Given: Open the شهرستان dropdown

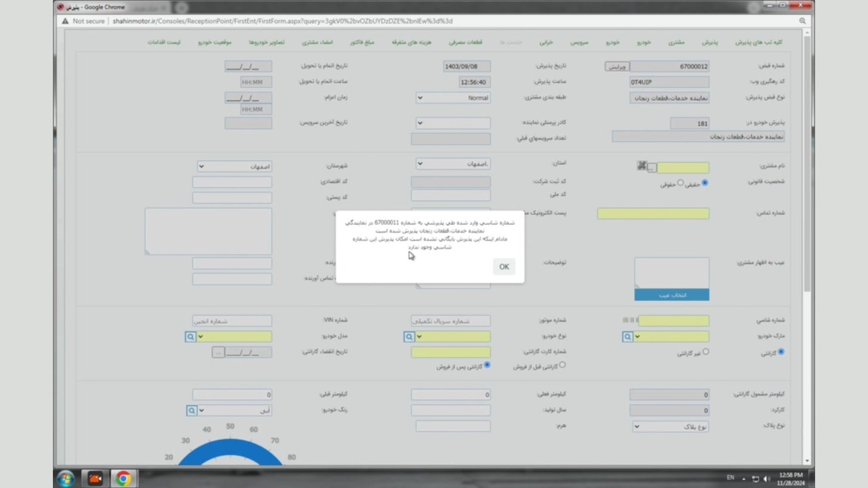Looking at the screenshot, I should (234, 166).
